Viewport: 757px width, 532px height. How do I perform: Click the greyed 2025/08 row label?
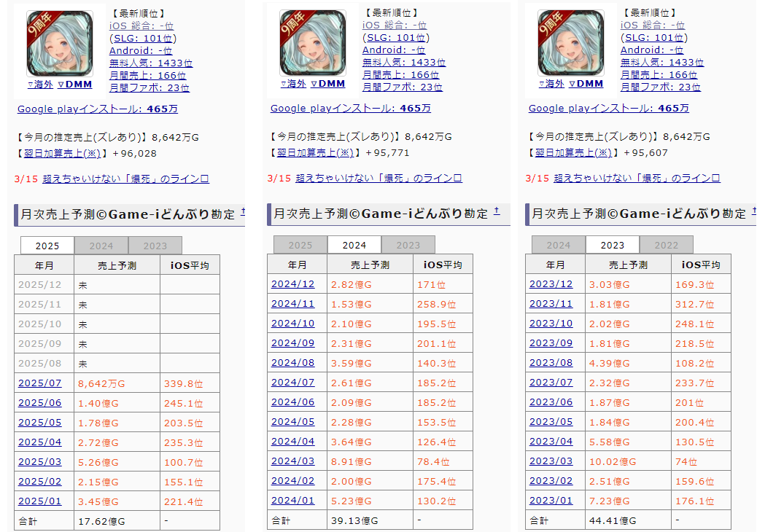[39, 363]
